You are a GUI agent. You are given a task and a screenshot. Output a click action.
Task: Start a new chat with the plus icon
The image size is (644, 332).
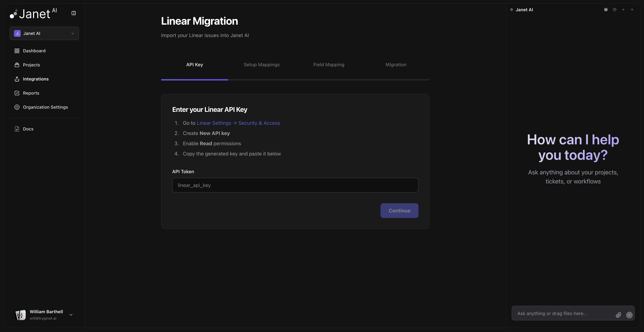click(x=623, y=10)
